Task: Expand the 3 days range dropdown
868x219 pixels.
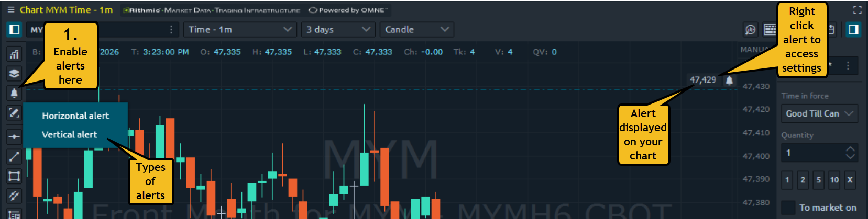Action: pos(338,30)
